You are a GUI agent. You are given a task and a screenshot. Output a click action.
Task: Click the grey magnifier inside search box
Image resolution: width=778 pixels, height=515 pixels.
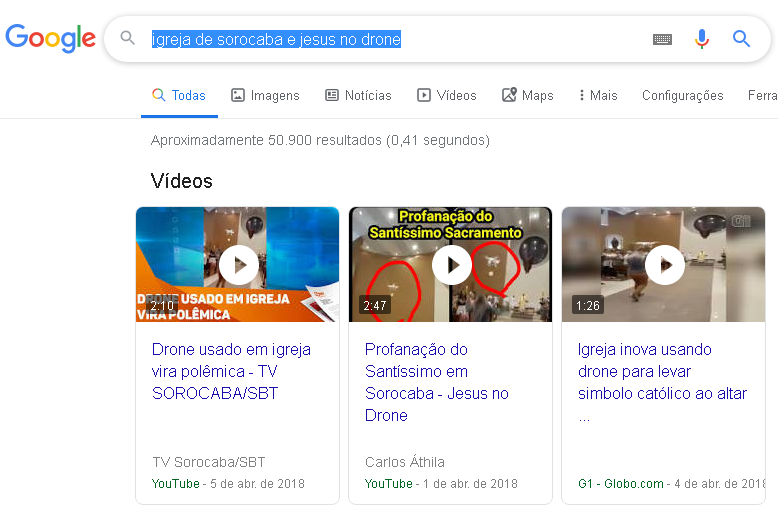pyautogui.click(x=128, y=38)
